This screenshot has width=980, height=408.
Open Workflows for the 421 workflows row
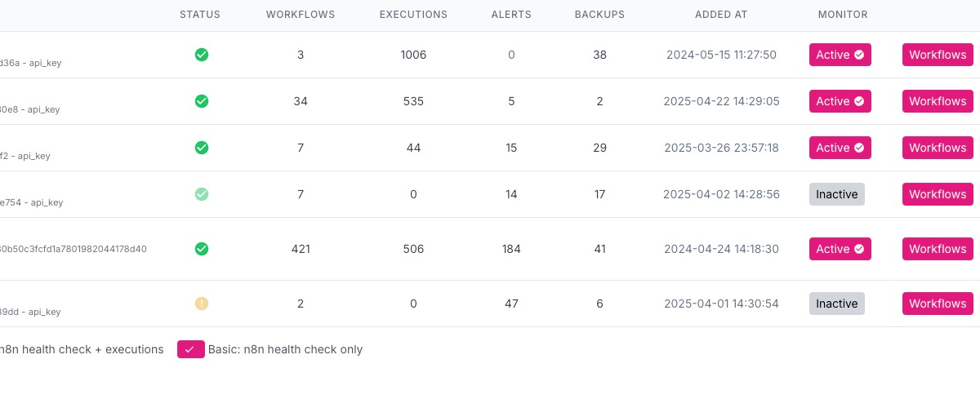tap(938, 249)
